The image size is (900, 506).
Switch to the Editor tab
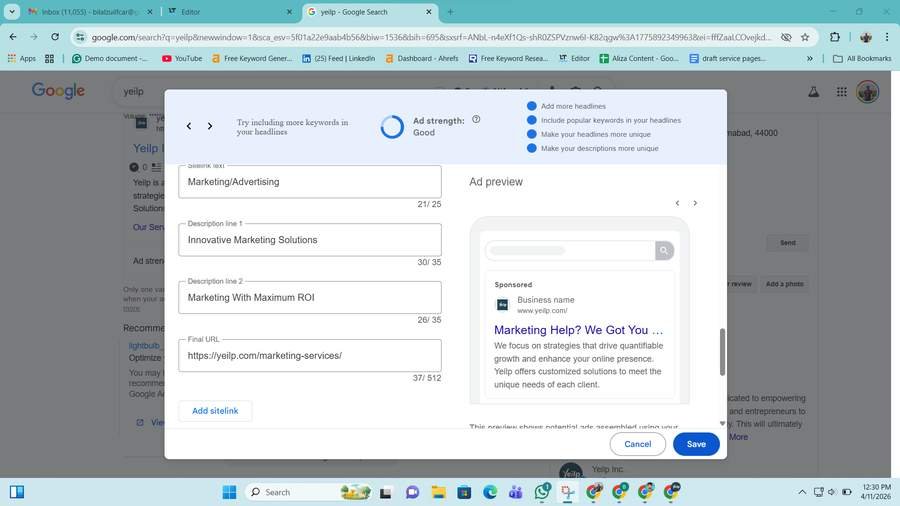pyautogui.click(x=230, y=11)
